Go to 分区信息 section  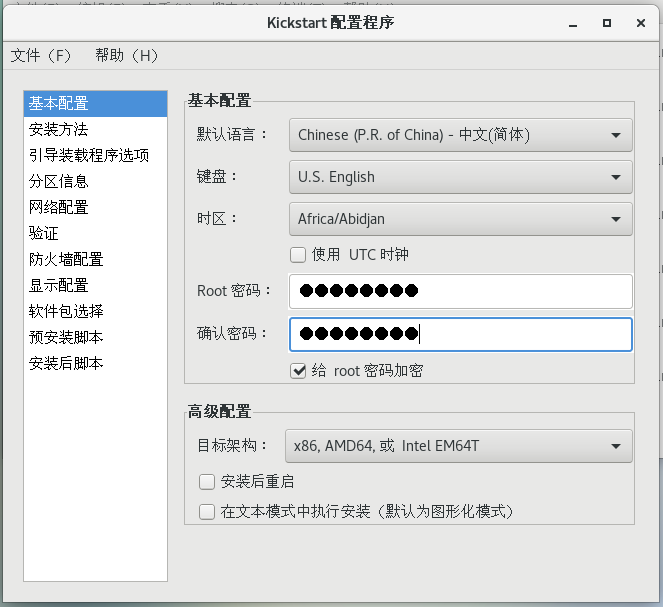pyautogui.click(x=96, y=181)
